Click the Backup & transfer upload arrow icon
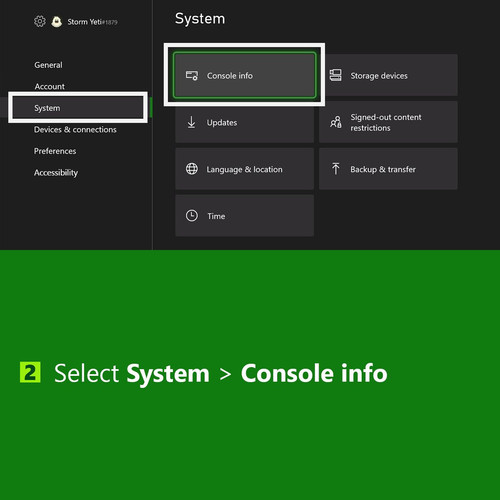 click(x=336, y=169)
